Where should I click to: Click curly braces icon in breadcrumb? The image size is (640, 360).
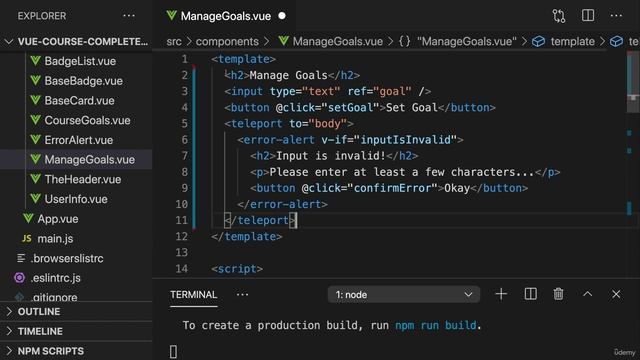click(404, 41)
